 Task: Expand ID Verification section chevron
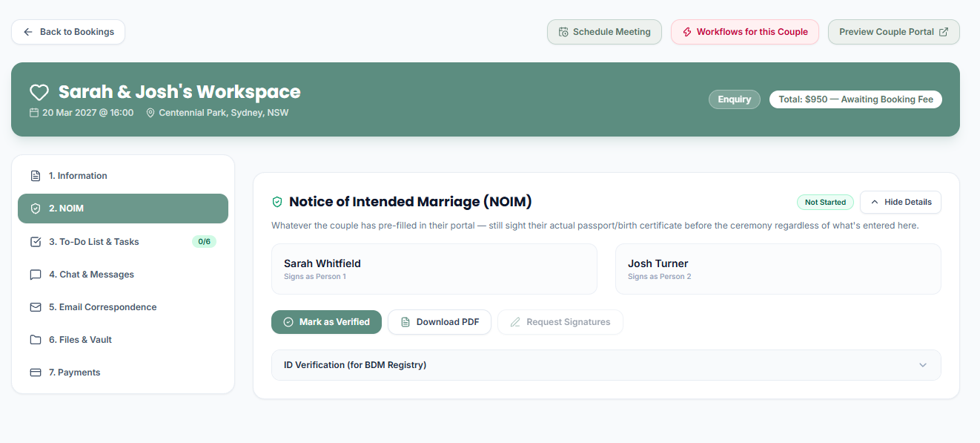tap(923, 365)
